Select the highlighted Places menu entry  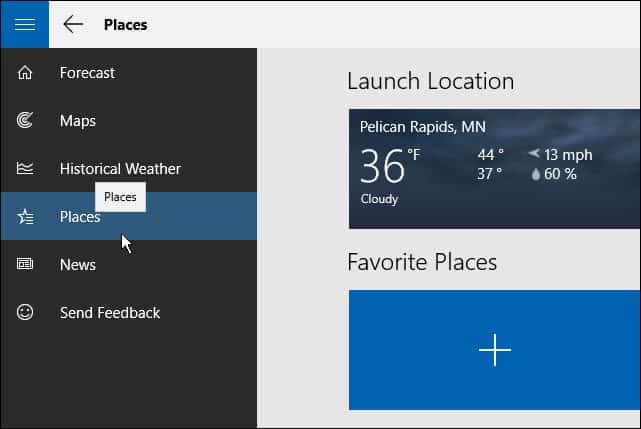128,216
